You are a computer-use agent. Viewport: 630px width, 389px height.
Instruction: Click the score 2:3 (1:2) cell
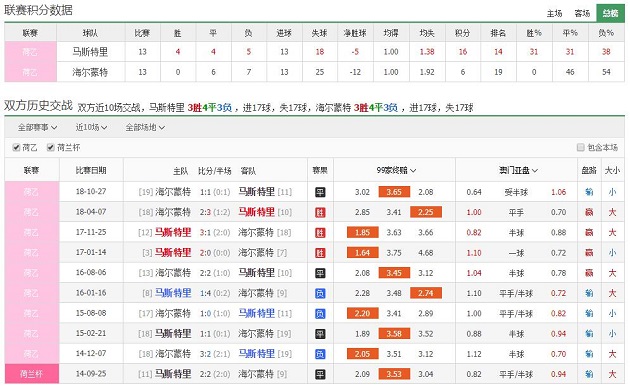[215, 212]
